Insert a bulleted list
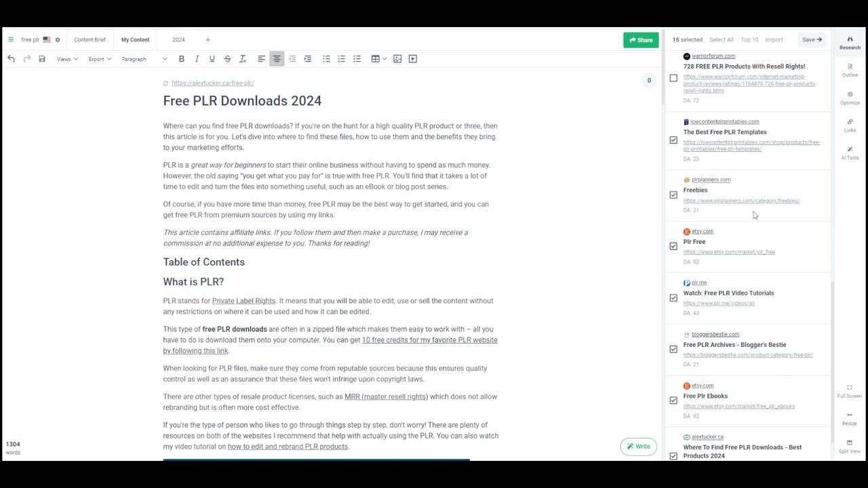The image size is (868, 488). (x=326, y=59)
